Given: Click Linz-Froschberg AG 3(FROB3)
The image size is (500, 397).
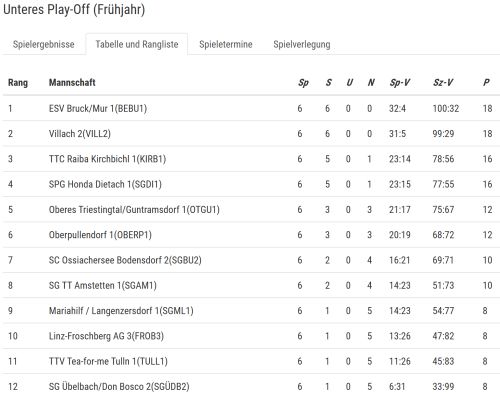Looking at the screenshot, I should 106,336.
